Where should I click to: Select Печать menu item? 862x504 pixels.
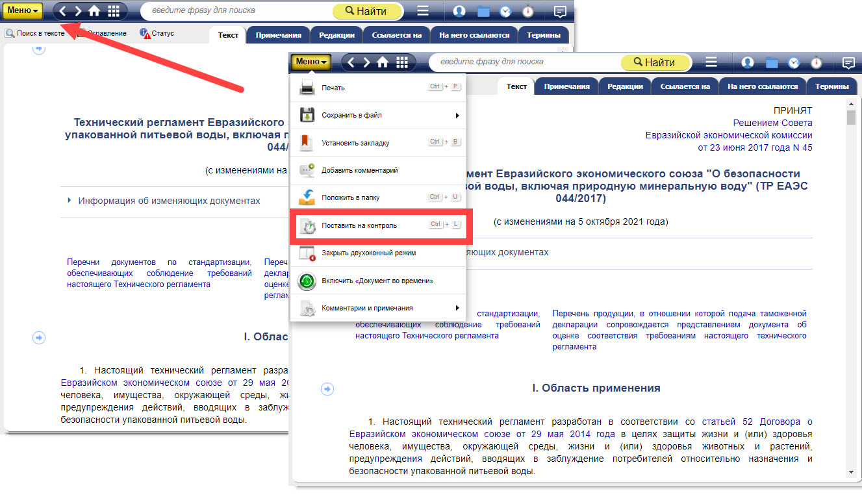coord(378,88)
